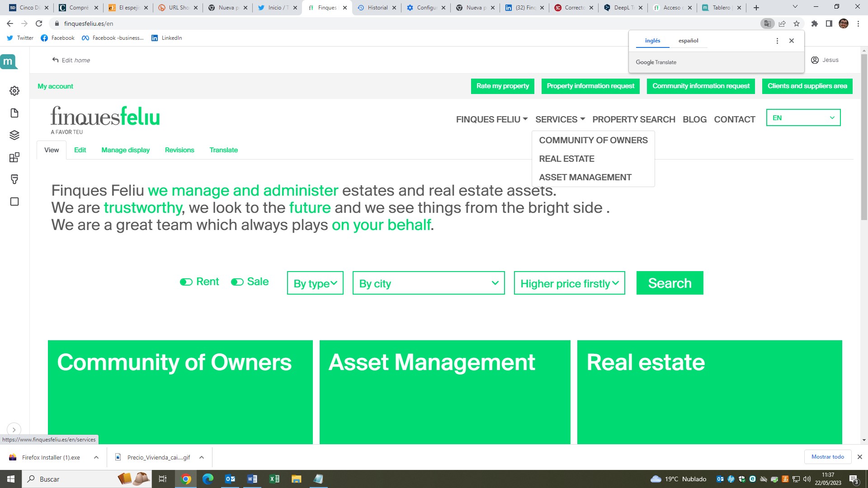
Task: Expand the By city location dropdown
Action: (427, 283)
